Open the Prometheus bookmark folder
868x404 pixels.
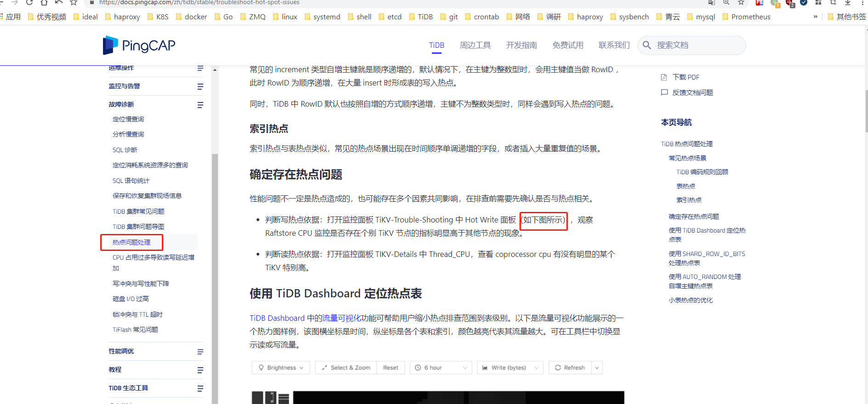pyautogui.click(x=746, y=17)
